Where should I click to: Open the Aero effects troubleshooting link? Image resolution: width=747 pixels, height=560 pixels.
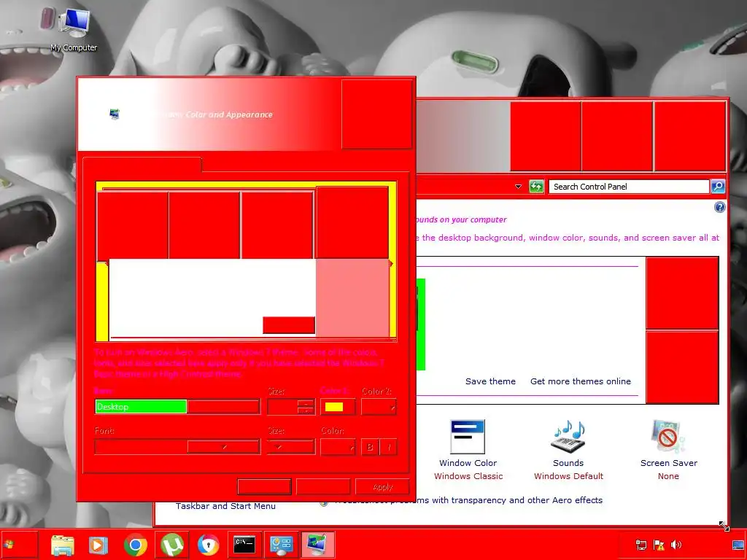(468, 500)
